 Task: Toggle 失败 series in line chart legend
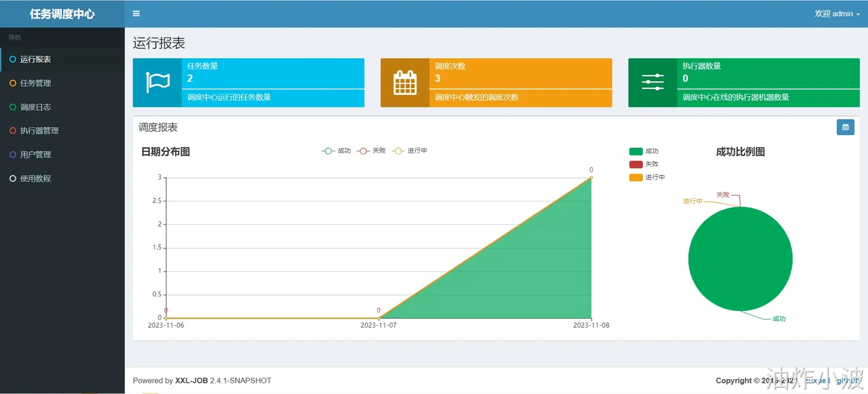[x=371, y=151]
